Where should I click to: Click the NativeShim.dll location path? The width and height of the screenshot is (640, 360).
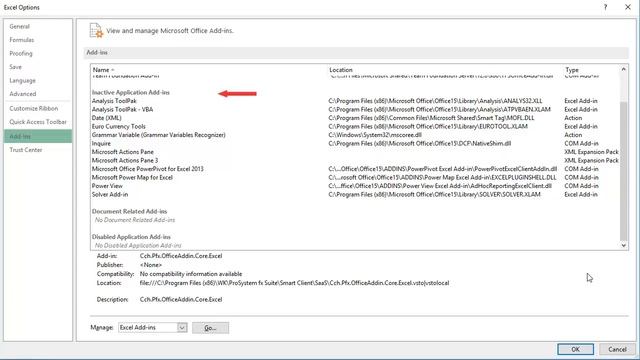pyautogui.click(x=420, y=143)
